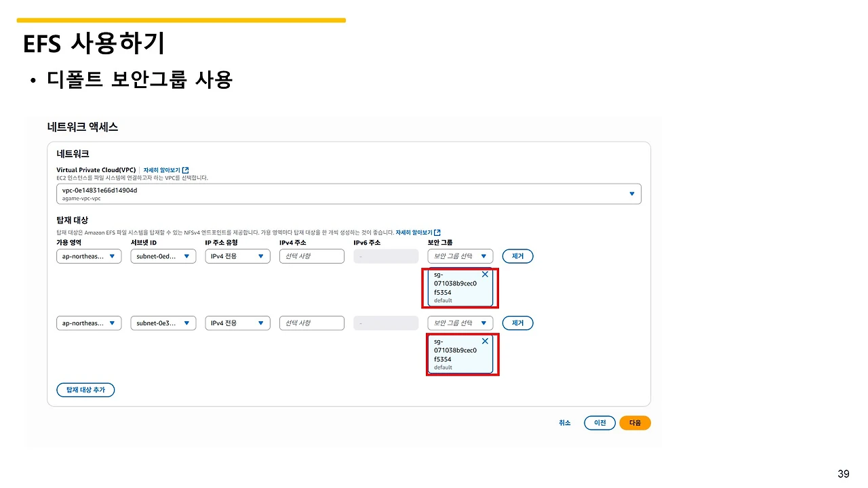Click the second row disabled IPv6 field

(x=386, y=323)
